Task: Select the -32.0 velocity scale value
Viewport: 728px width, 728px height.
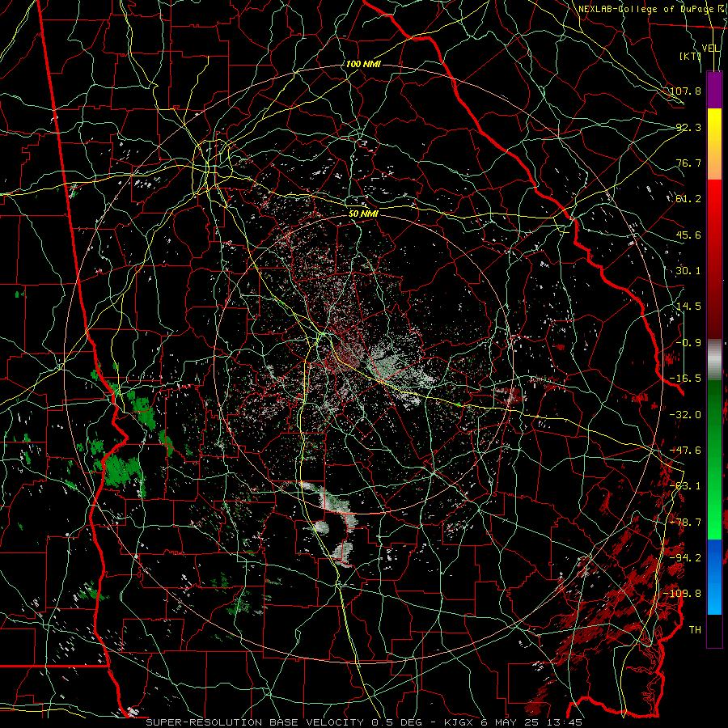Action: 685,415
